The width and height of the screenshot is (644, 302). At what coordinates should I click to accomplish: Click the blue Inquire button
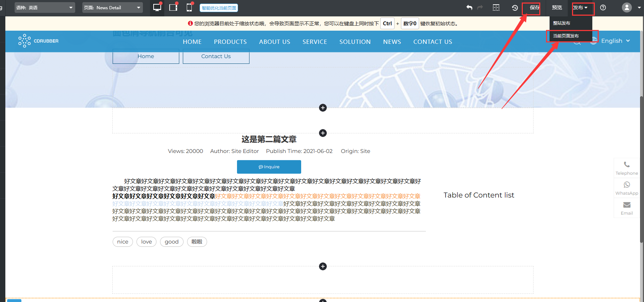click(x=269, y=167)
